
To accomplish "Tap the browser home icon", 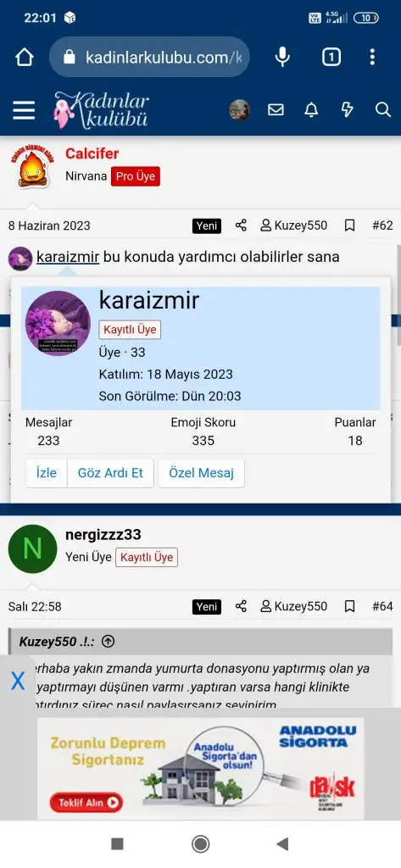I will pyautogui.click(x=25, y=57).
